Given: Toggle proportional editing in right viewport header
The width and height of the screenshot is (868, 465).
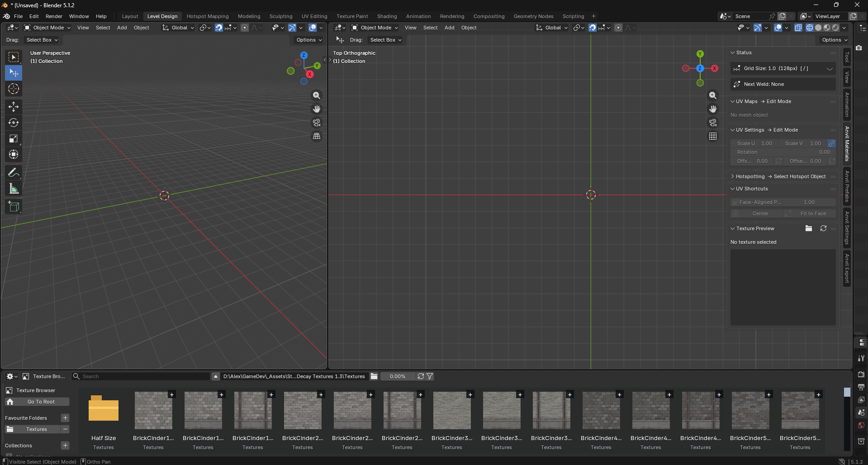Looking at the screenshot, I should pos(618,28).
